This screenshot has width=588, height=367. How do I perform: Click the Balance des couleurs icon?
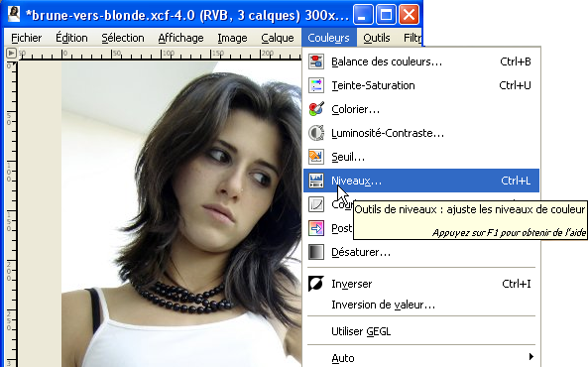point(316,61)
